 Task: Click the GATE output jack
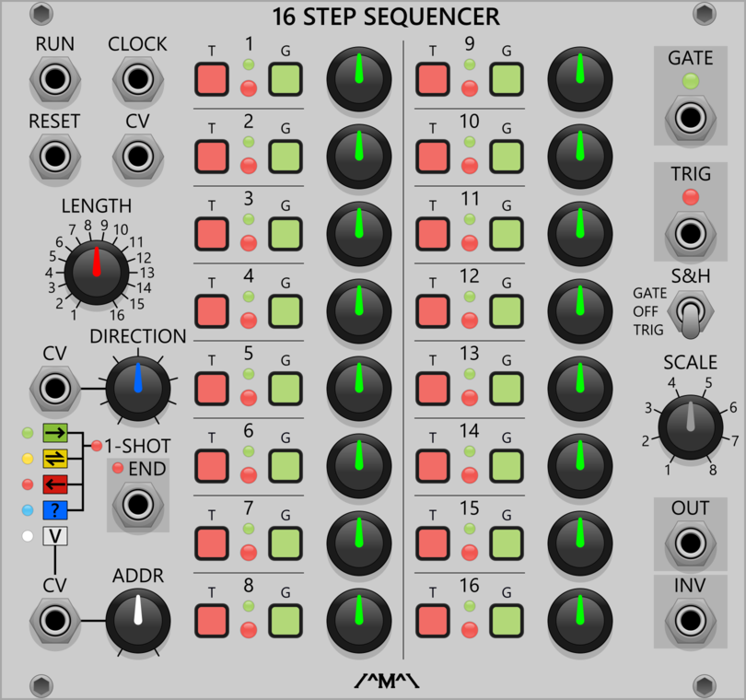pos(691,117)
